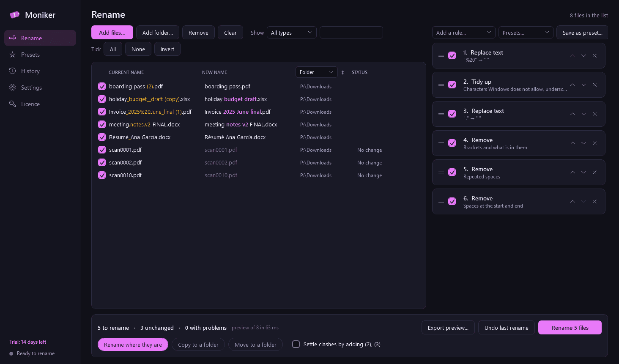Click Rename 5 files button
Viewport: 619px width, 364px height.
point(570,328)
